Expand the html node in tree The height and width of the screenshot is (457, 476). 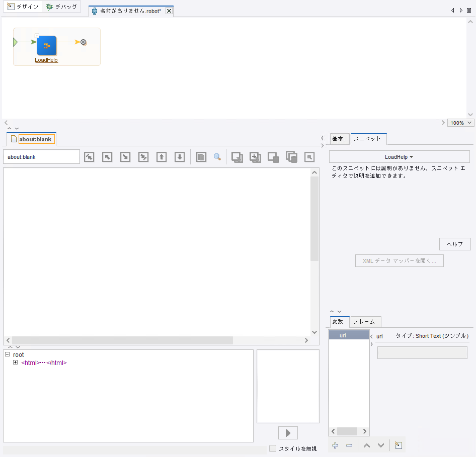click(x=15, y=362)
